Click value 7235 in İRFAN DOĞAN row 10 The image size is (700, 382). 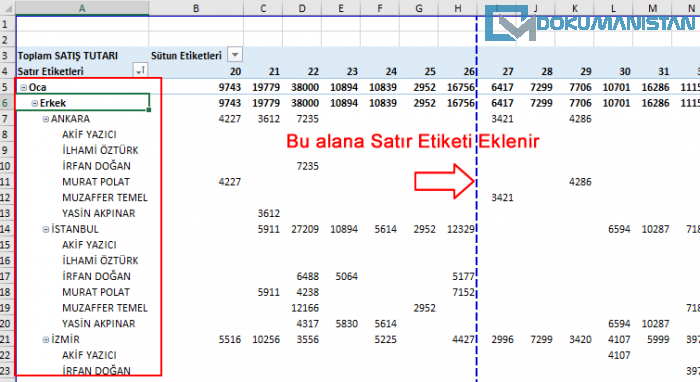pos(308,166)
